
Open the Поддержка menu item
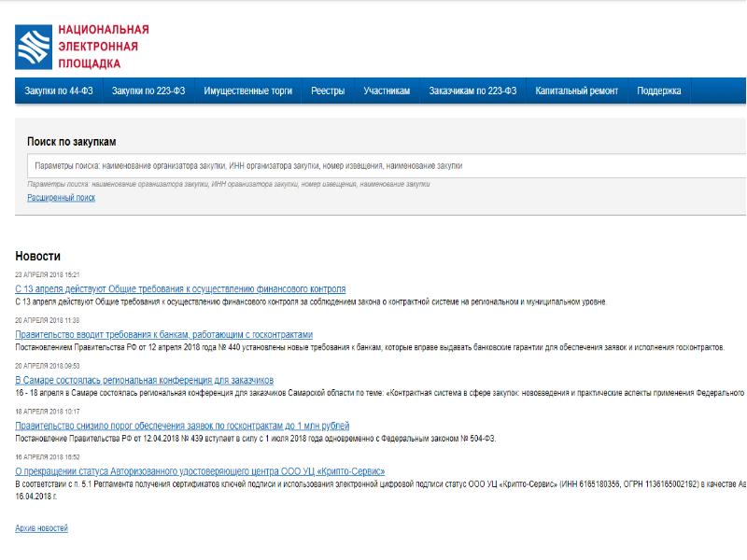click(658, 91)
